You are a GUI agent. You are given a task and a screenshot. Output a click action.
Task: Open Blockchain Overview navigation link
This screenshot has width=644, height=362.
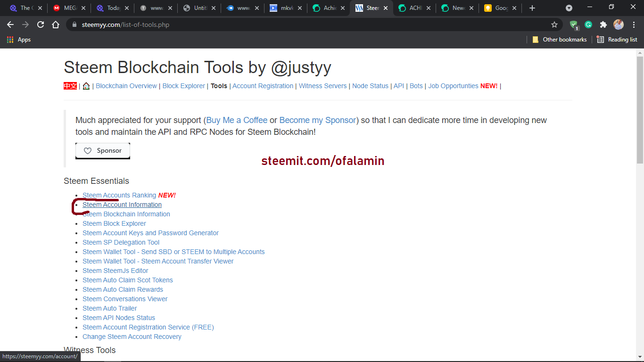126,86
